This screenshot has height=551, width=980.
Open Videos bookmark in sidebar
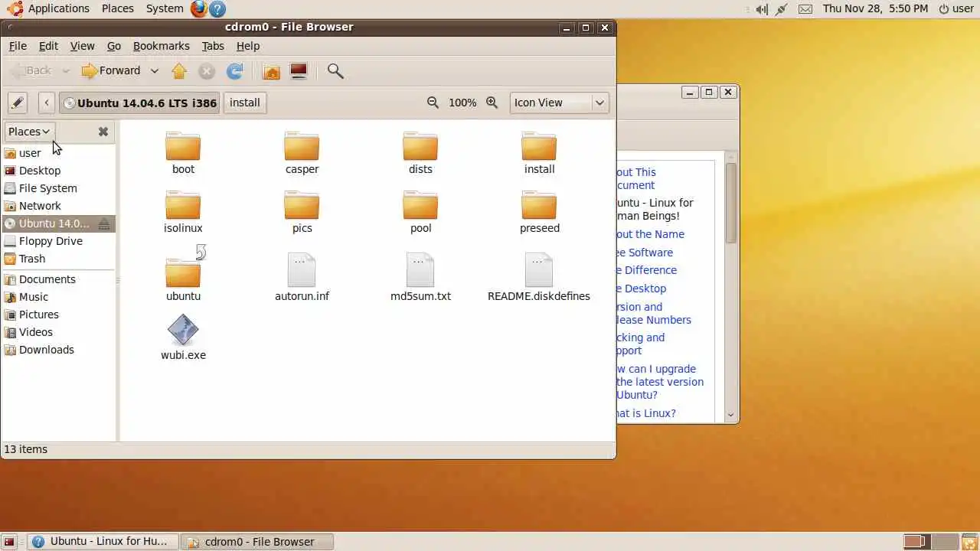pos(58,332)
